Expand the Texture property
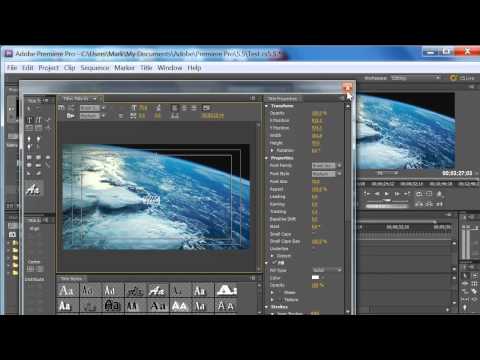This screenshot has height=360, width=480. tap(272, 300)
